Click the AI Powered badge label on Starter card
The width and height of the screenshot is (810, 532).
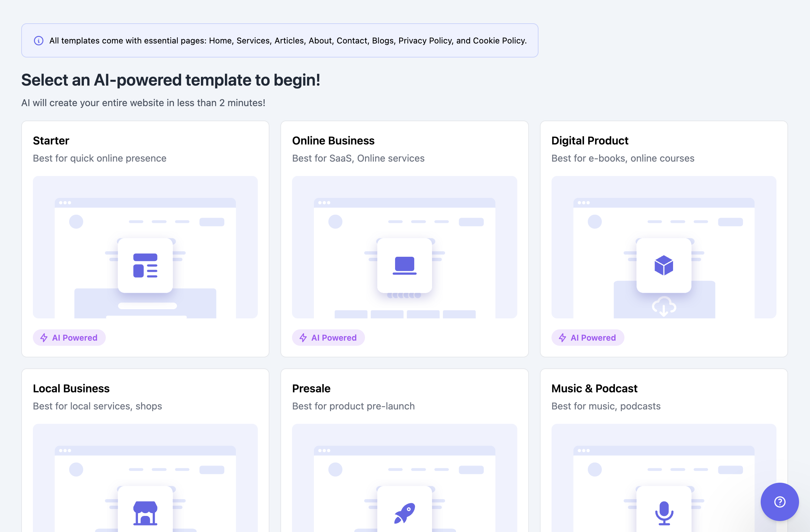coord(75,338)
